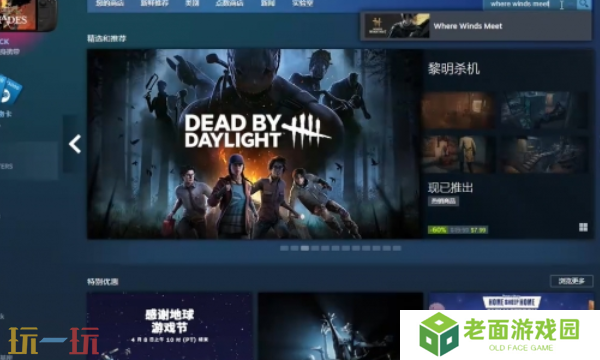Select the highlighted active carousel dot
Viewport: 600px width, 360px height.
coord(305,248)
